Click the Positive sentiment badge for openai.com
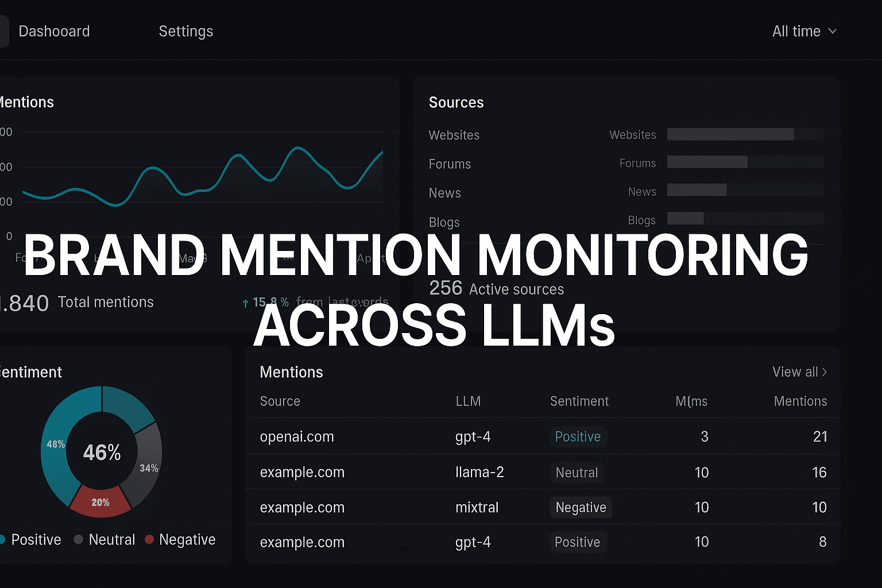Screen dimensions: 882x588 coord(578,436)
